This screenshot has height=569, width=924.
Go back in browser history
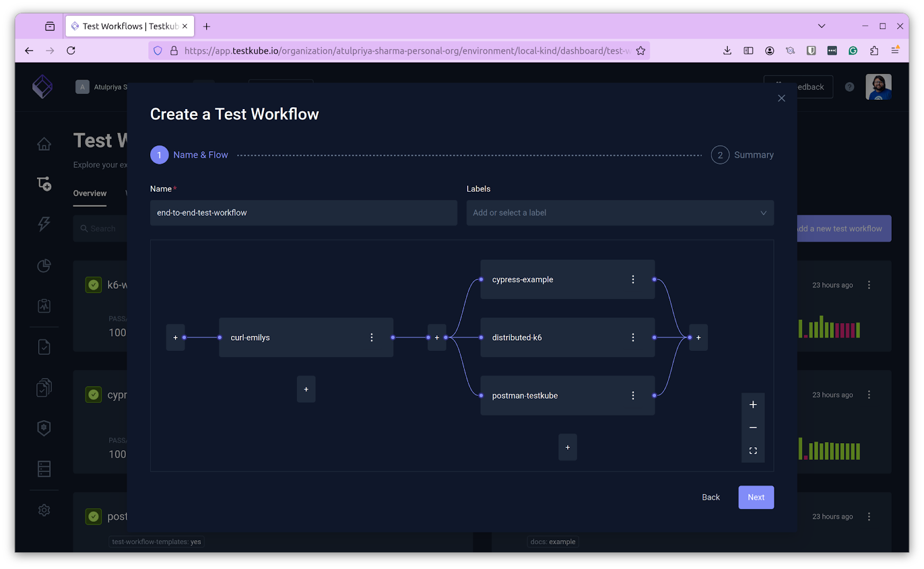tap(29, 51)
